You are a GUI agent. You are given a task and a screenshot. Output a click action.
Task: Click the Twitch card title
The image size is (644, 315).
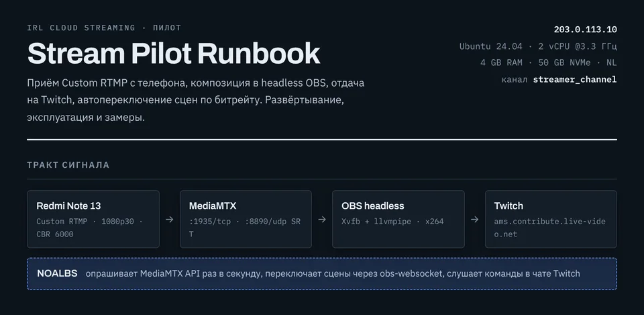508,206
